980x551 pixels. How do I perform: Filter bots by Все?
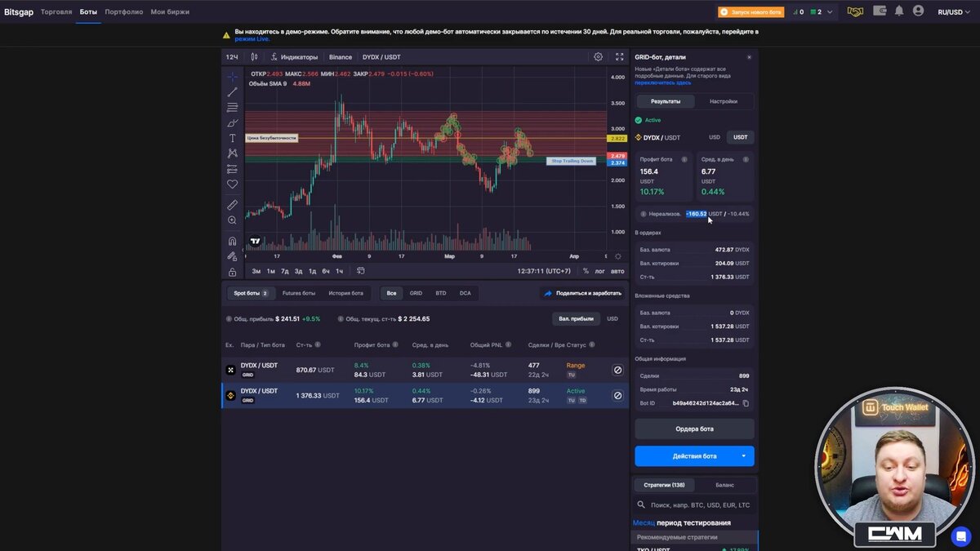pyautogui.click(x=392, y=293)
